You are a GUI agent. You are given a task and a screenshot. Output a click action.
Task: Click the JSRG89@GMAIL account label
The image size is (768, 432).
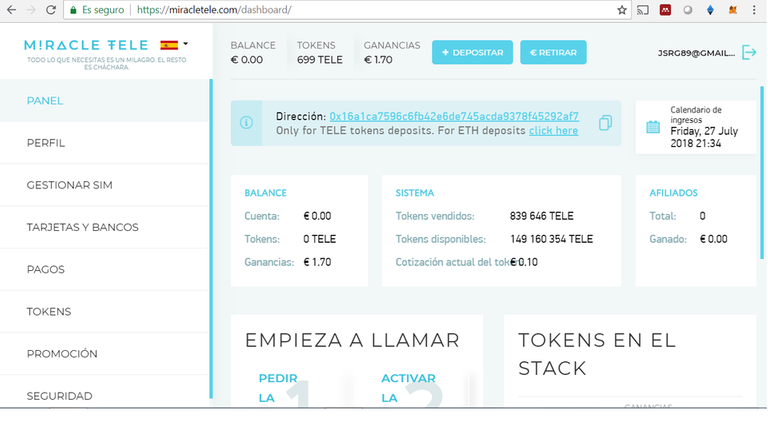coord(696,53)
